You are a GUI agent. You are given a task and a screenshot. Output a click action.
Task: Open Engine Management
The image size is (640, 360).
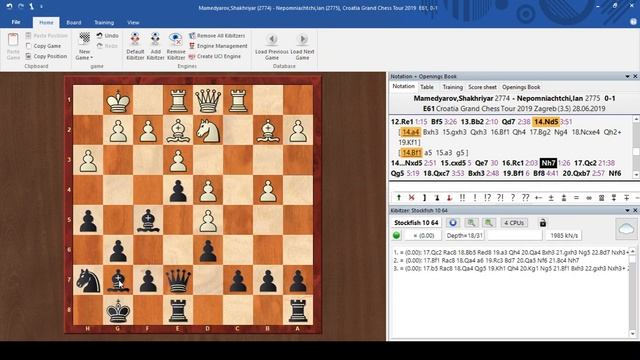[218, 46]
